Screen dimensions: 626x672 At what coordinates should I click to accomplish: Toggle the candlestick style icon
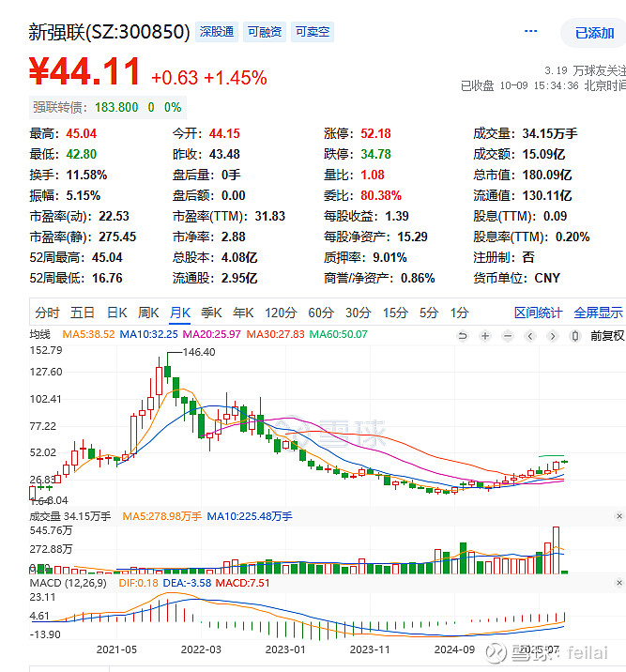[575, 336]
